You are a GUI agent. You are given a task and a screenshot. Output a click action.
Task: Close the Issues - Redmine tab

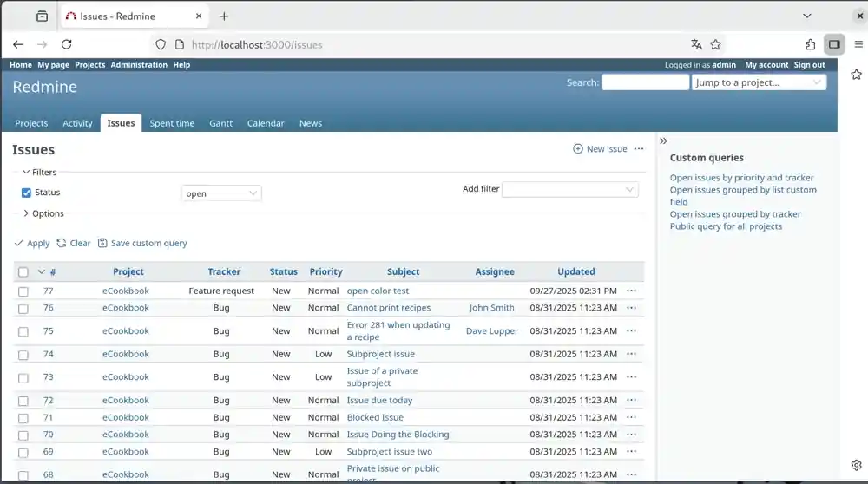199,16
